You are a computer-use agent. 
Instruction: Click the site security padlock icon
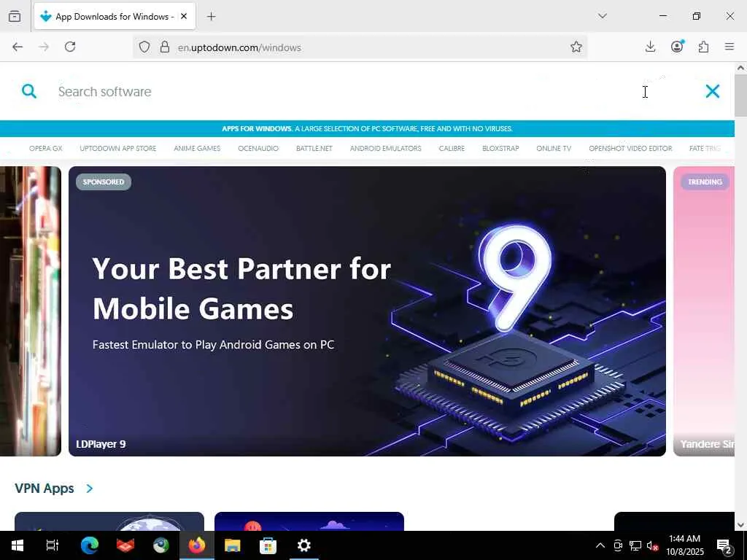(x=165, y=47)
